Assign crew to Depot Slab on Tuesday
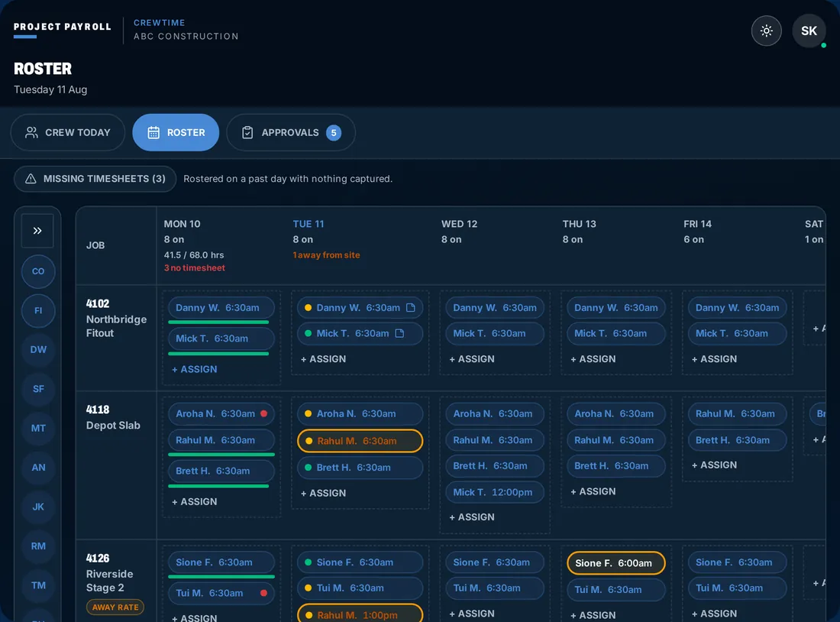Image resolution: width=840 pixels, height=622 pixels. (323, 493)
